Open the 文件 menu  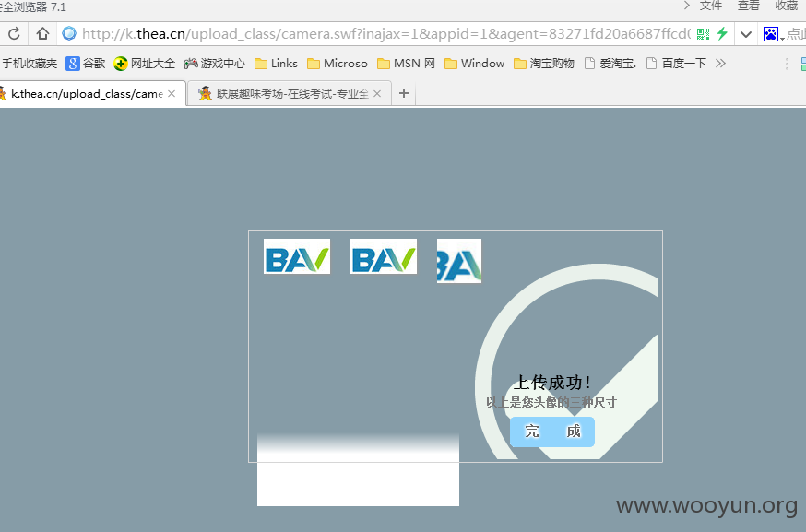pyautogui.click(x=711, y=6)
